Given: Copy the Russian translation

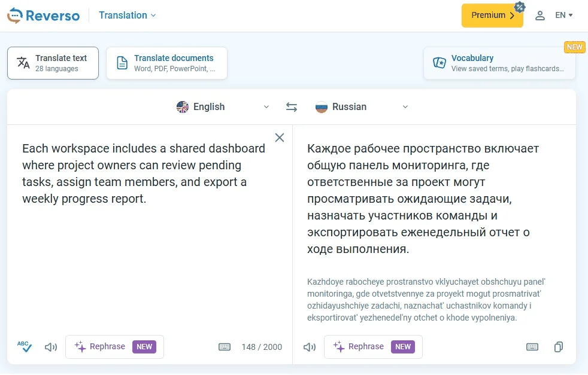Looking at the screenshot, I should click(559, 347).
